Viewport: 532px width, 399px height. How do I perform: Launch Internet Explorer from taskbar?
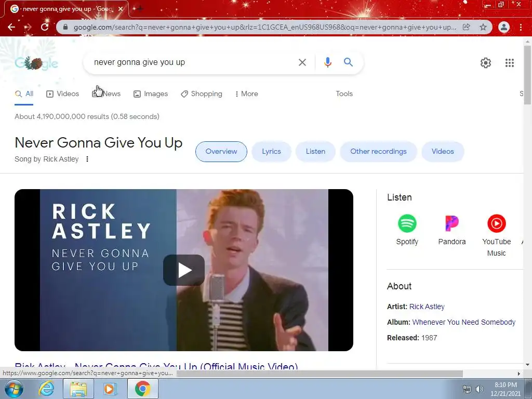(x=46, y=389)
